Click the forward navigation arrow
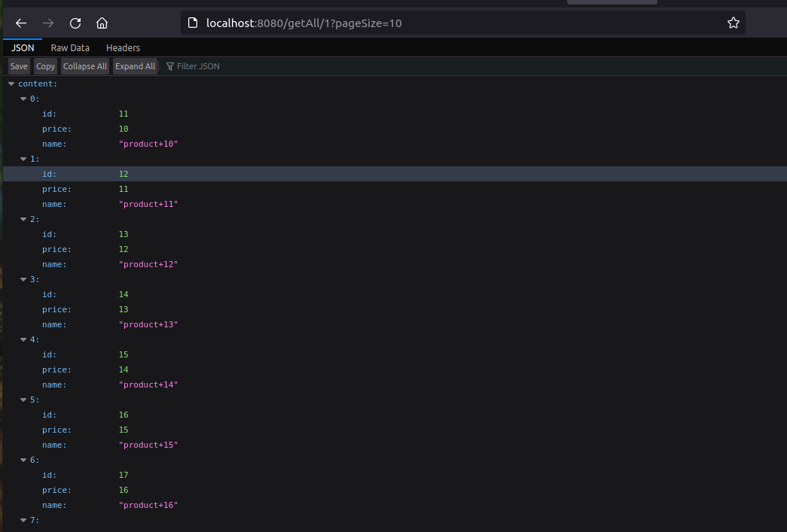787x532 pixels. pos(48,23)
